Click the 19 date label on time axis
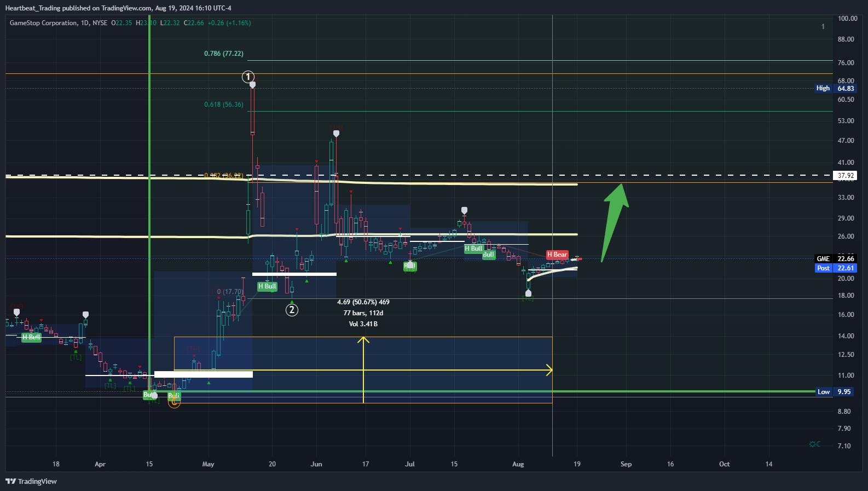 577,464
